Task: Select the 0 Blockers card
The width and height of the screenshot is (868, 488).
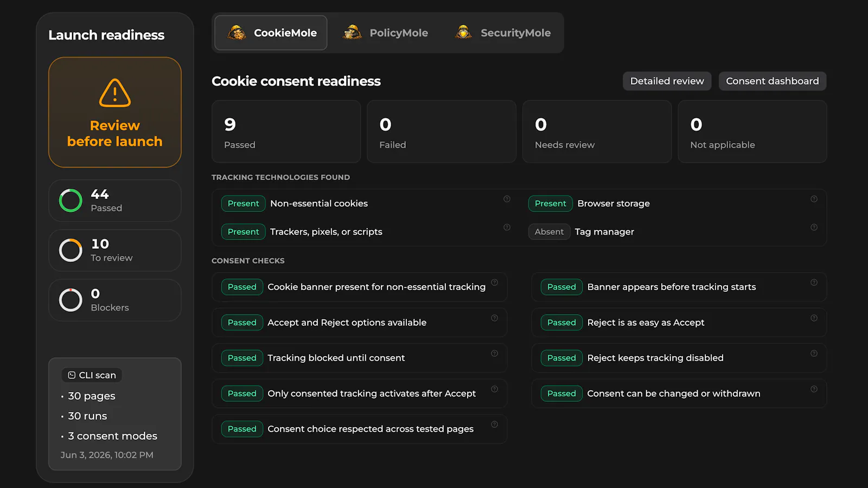Action: click(115, 300)
